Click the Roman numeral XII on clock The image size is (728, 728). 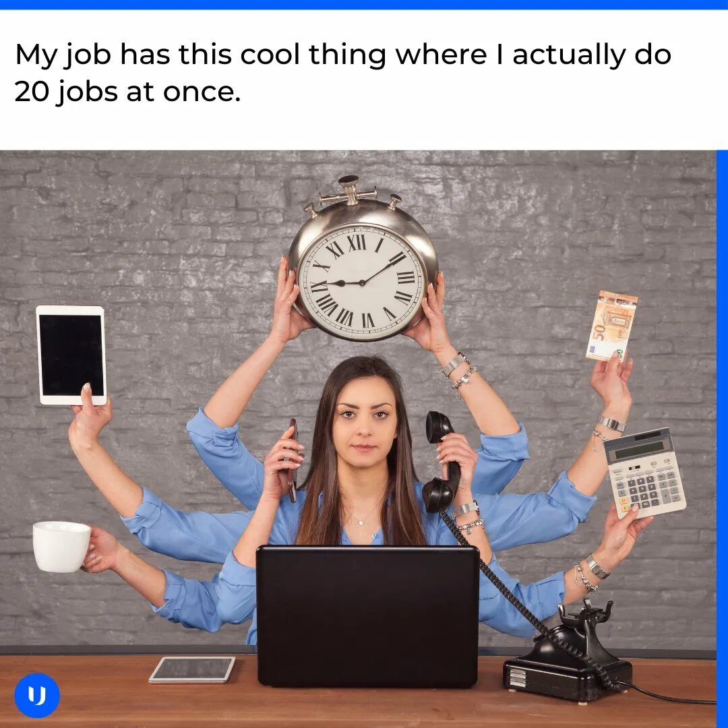(x=357, y=243)
